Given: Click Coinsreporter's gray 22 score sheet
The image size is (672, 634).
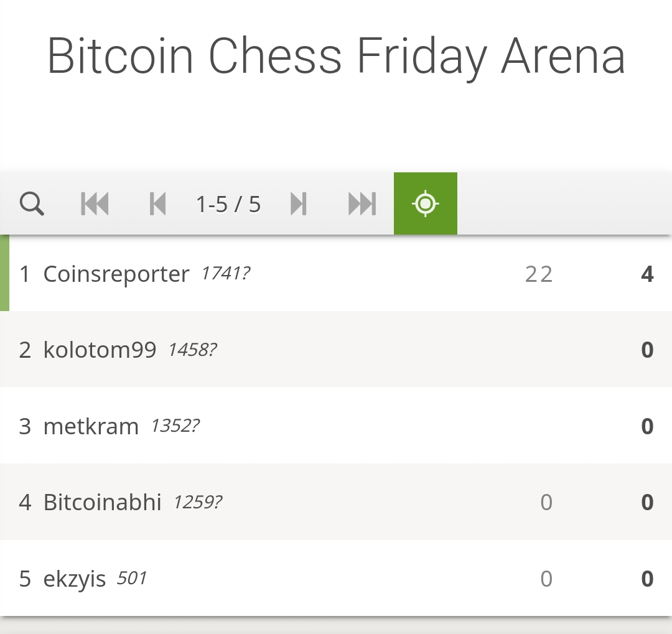Looking at the screenshot, I should [x=539, y=274].
